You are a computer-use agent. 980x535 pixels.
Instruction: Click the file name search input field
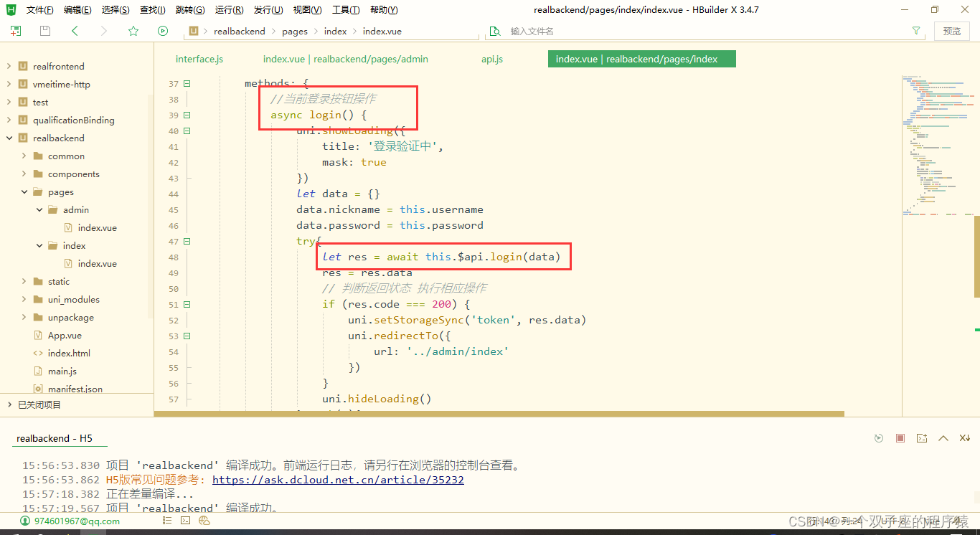707,31
